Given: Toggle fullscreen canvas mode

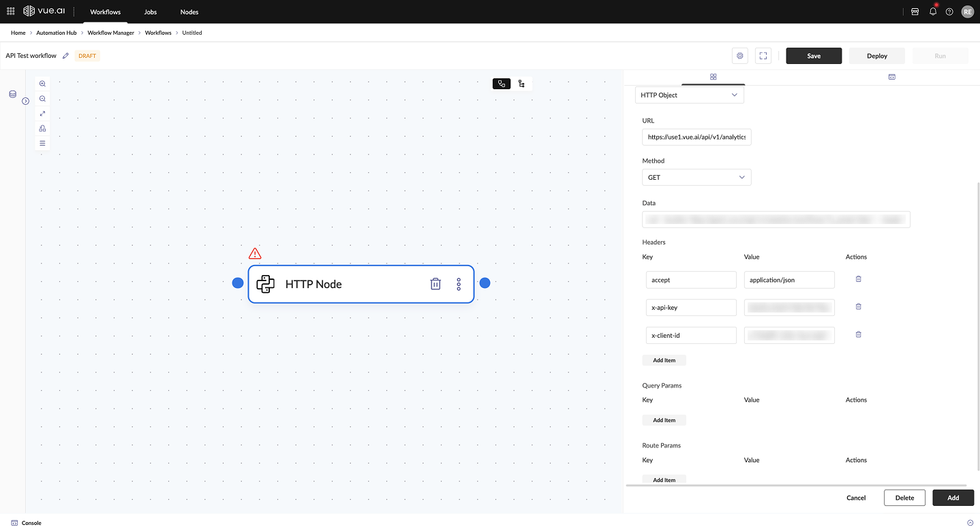Looking at the screenshot, I should [x=763, y=56].
